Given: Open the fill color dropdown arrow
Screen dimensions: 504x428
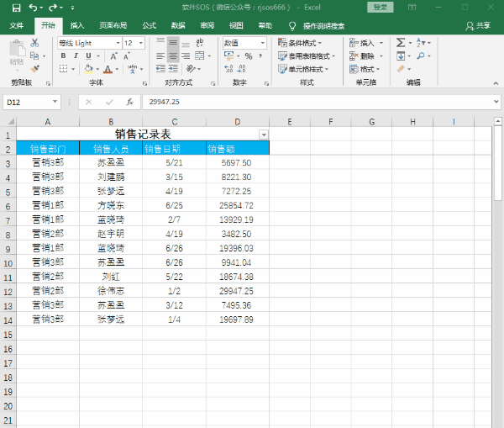Looking at the screenshot, I should point(97,69).
